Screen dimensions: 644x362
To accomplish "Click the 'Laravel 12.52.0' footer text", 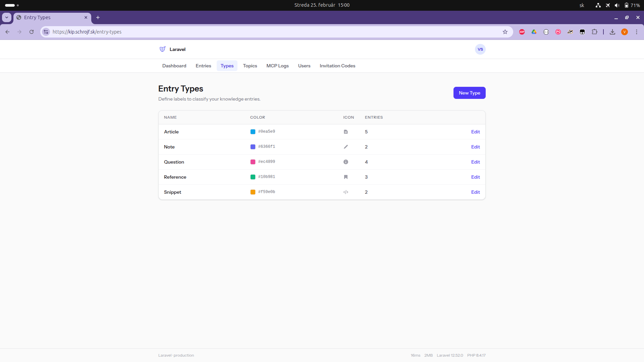I will [x=450, y=355].
